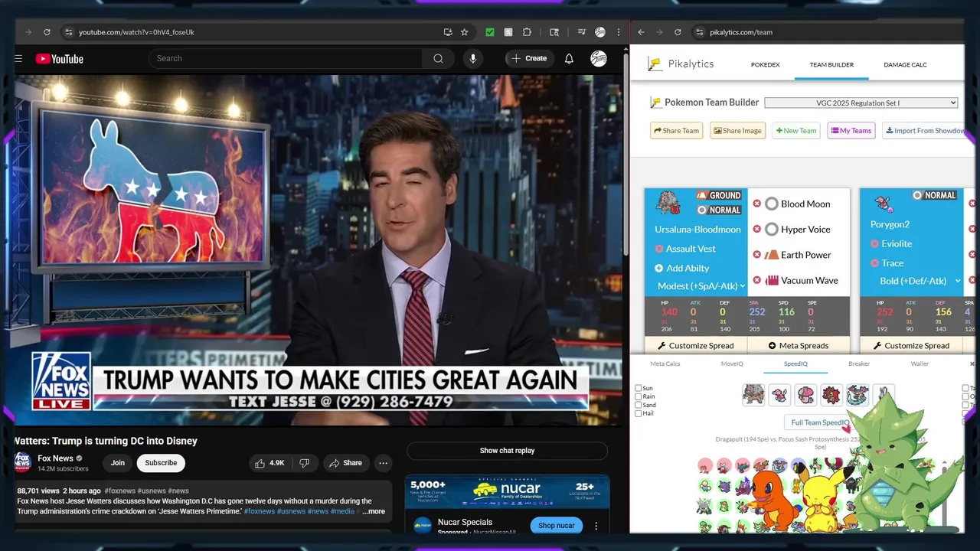Start voice search with the microphone icon
The image size is (980, 551).
[473, 58]
